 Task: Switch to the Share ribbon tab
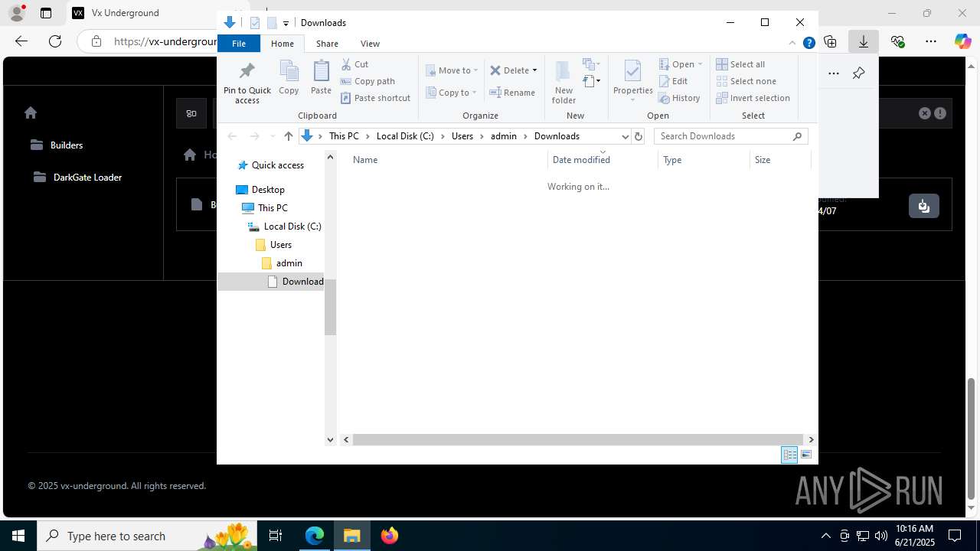[327, 44]
